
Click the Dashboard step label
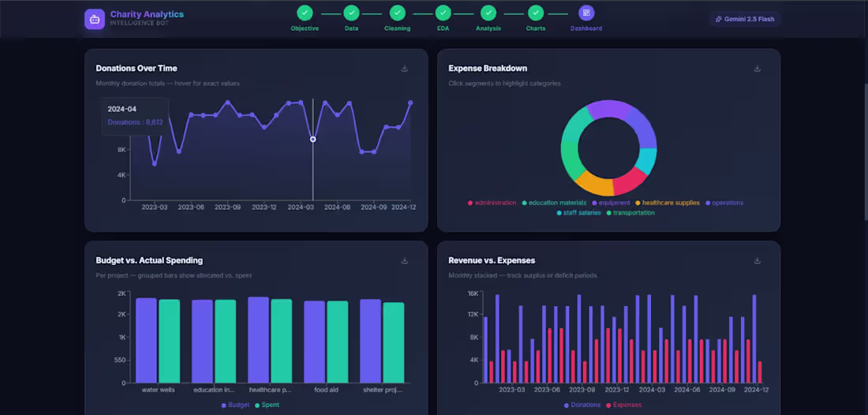586,28
